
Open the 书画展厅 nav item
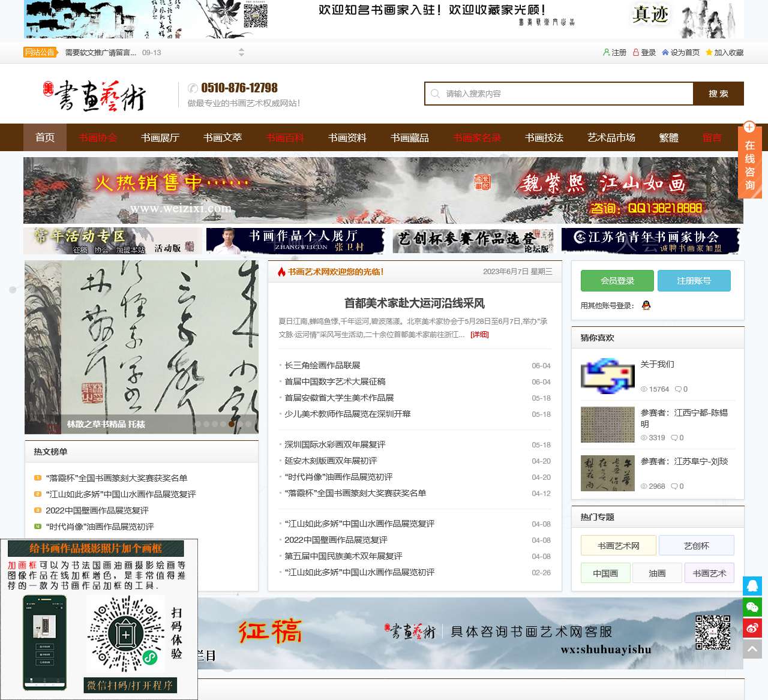pos(160,137)
